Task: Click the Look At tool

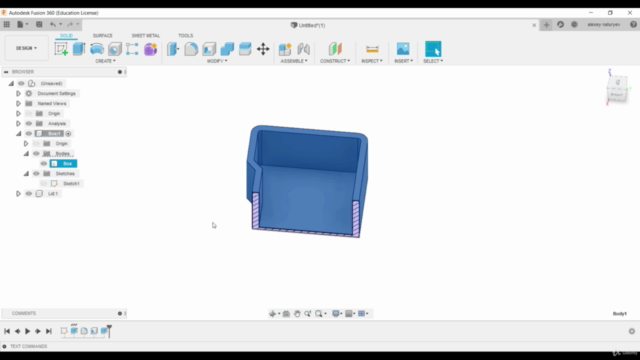Action: pyautogui.click(x=286, y=313)
